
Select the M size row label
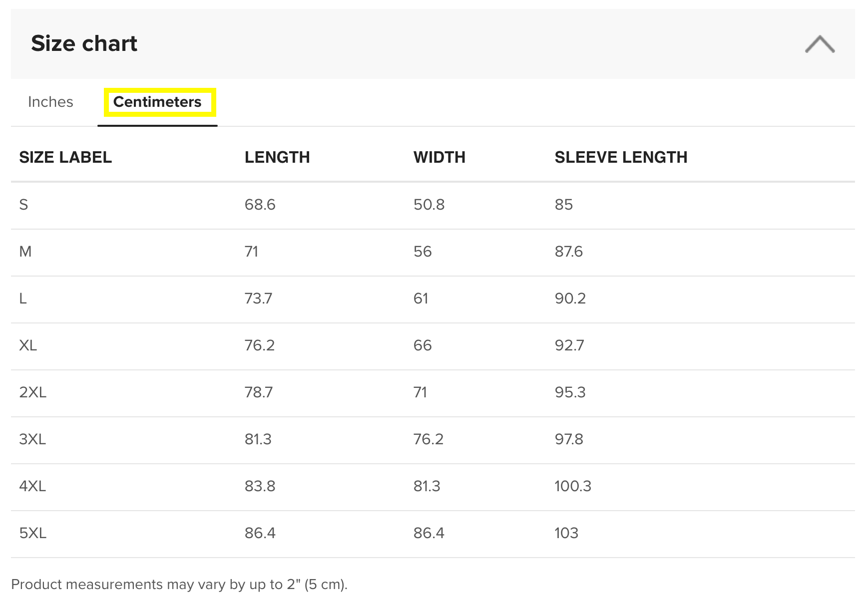tap(25, 252)
